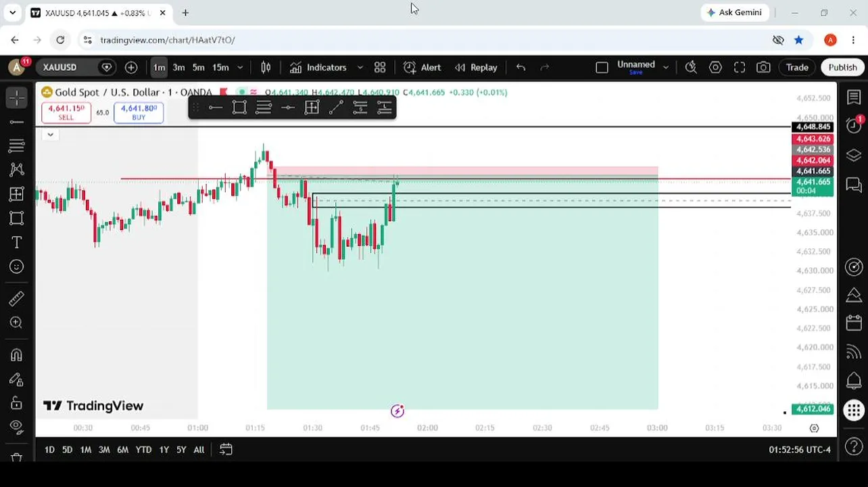This screenshot has width=868, height=487.
Task: Click the Trade button
Action: pos(797,67)
